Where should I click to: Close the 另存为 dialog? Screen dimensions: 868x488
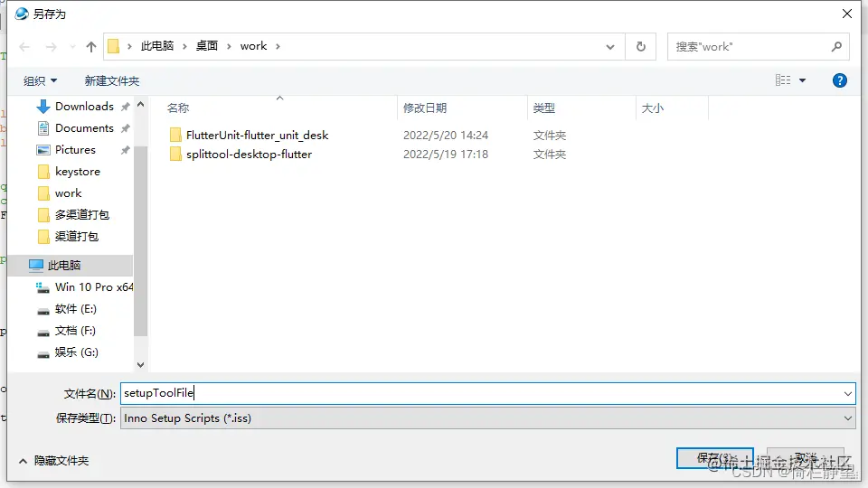(847, 14)
